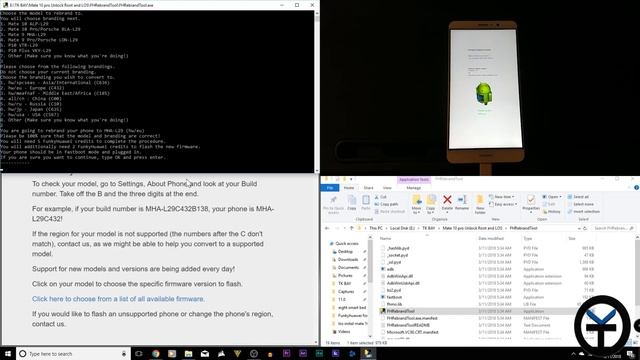Open the Mail app from taskbar
640x360 pixels.
pyautogui.click(x=204, y=353)
